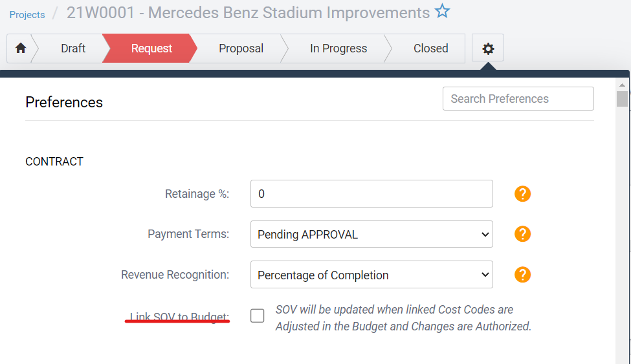Click the preferences panel scrollbar thumb

point(622,99)
